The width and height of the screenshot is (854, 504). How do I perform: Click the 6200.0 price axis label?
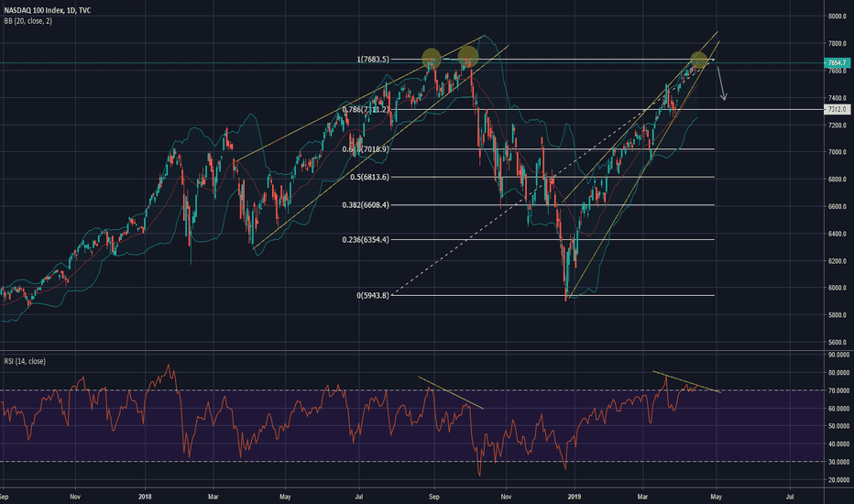pyautogui.click(x=838, y=261)
